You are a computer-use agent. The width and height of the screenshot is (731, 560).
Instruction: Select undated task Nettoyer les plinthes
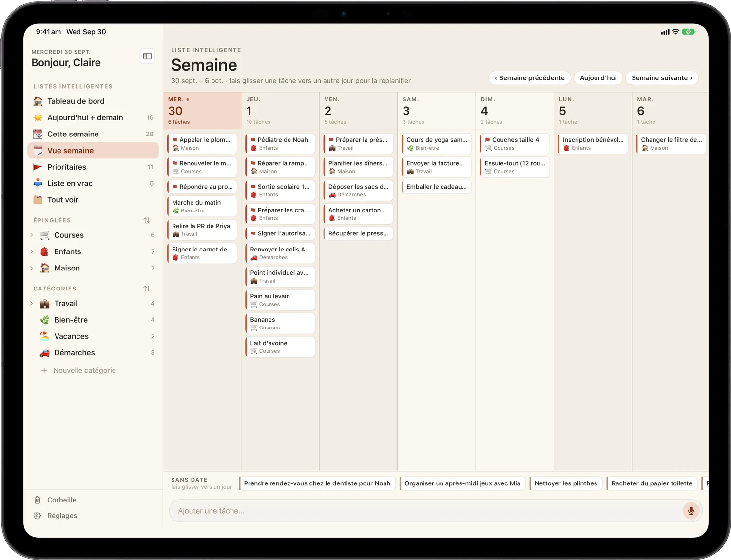(566, 483)
